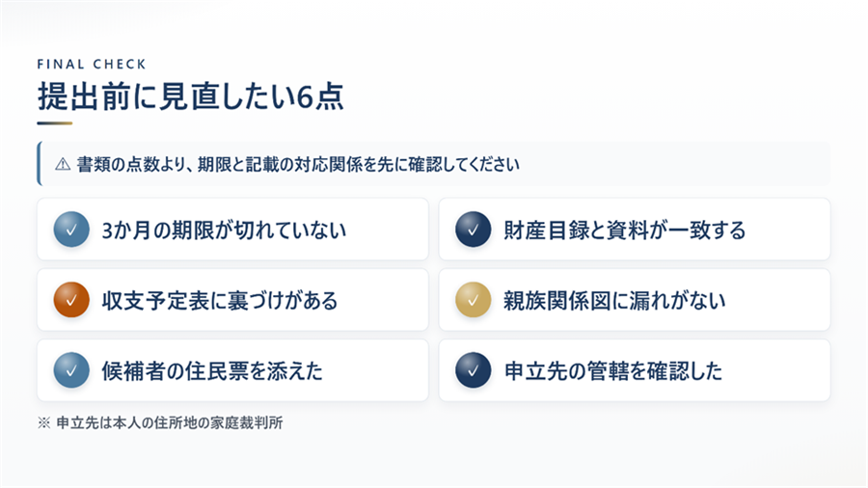Screen dimensions: 868x488
Task: Select the 申立先の管轄を確認した card text
Action: [x=613, y=371]
